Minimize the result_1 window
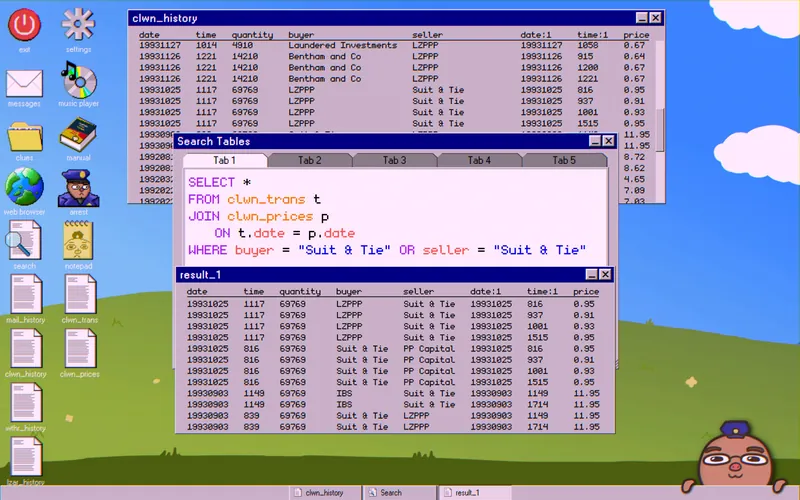800x500 pixels. [592, 274]
